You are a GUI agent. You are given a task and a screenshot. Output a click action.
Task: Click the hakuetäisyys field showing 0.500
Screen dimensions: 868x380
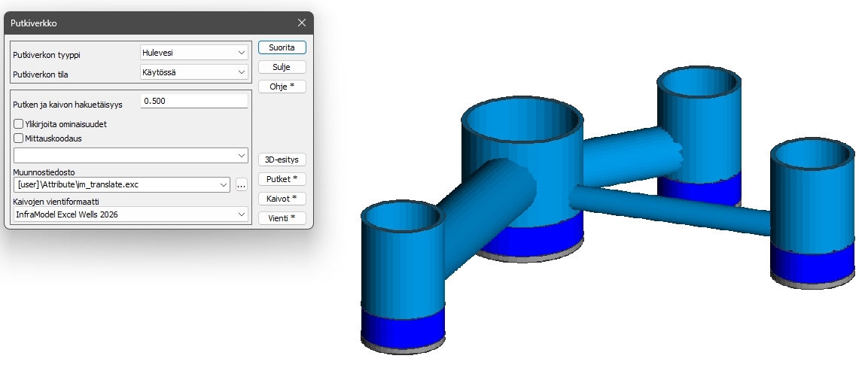click(193, 101)
